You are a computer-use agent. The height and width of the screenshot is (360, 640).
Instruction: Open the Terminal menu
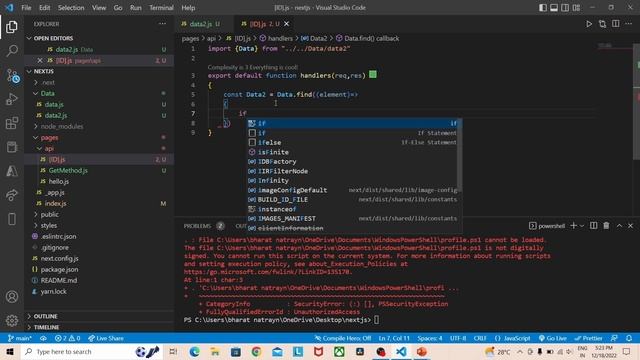pyautogui.click(x=161, y=8)
